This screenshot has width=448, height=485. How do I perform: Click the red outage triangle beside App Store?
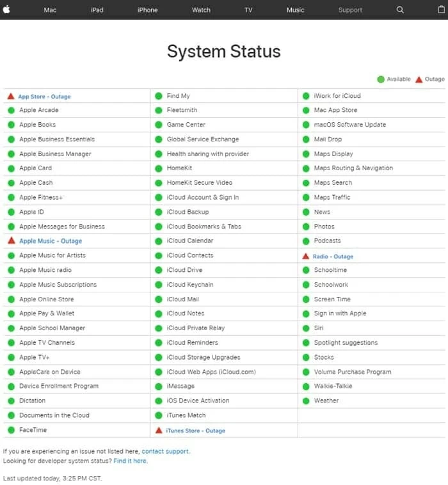point(10,96)
